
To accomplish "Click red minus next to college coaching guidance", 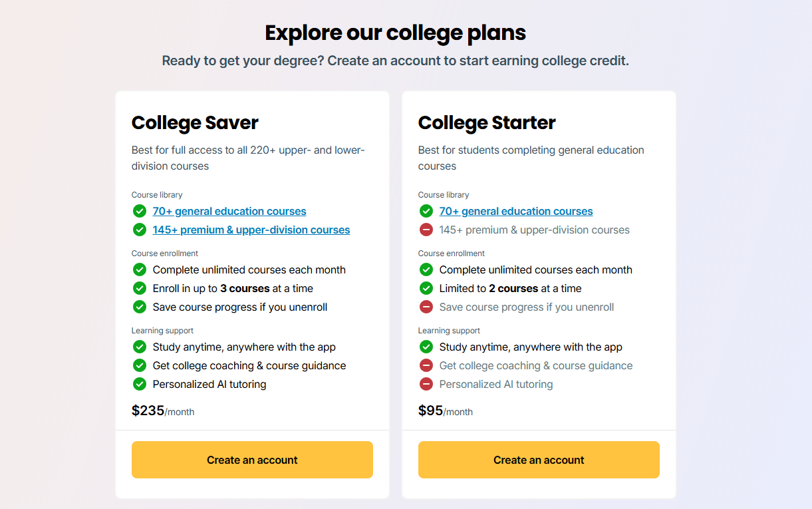I will pyautogui.click(x=426, y=365).
